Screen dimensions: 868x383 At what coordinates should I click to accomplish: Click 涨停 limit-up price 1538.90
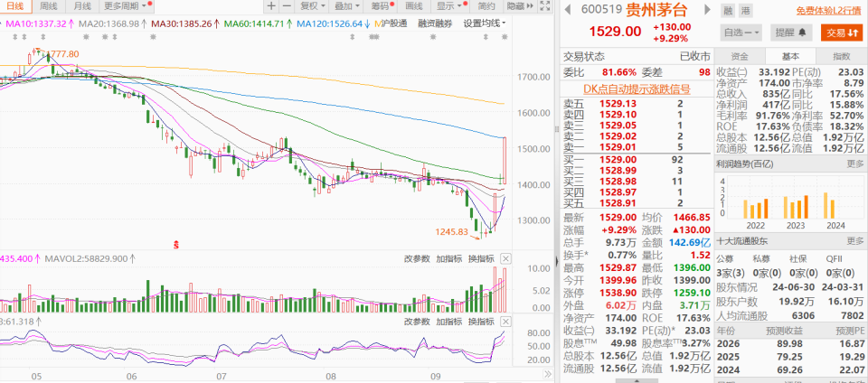click(619, 291)
